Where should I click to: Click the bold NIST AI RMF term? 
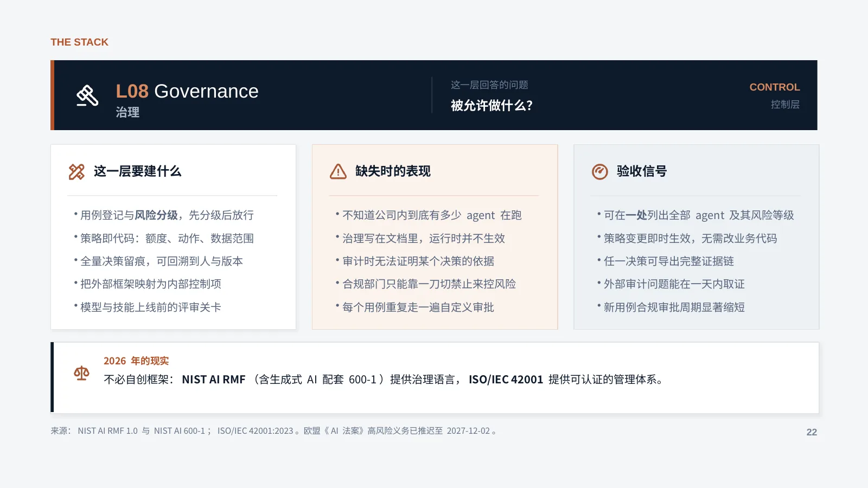tap(214, 380)
